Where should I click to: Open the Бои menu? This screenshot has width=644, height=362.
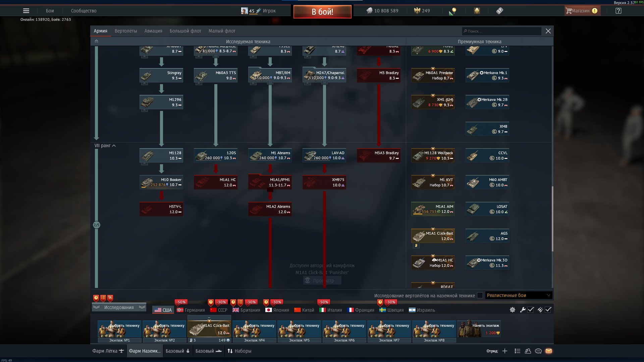(50, 11)
